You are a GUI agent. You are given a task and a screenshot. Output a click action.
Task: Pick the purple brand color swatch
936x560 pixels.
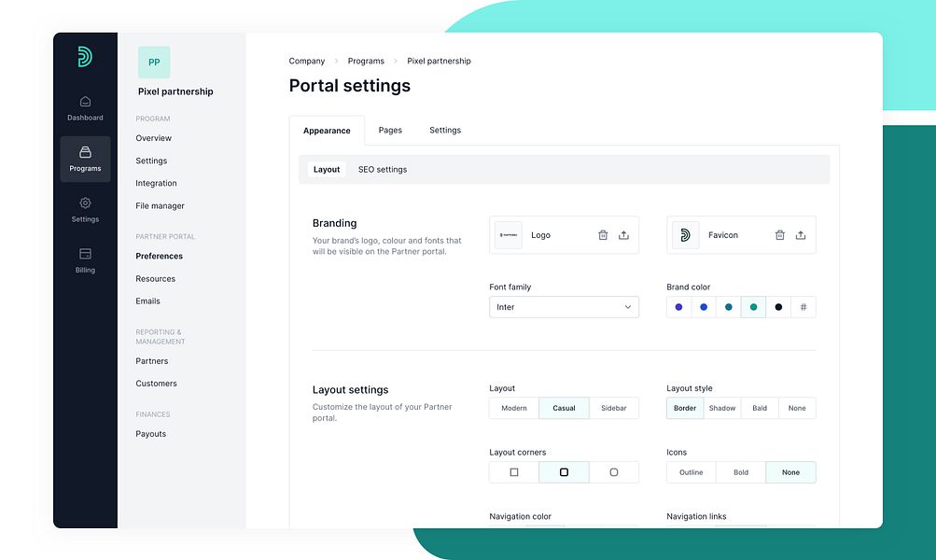tap(678, 307)
